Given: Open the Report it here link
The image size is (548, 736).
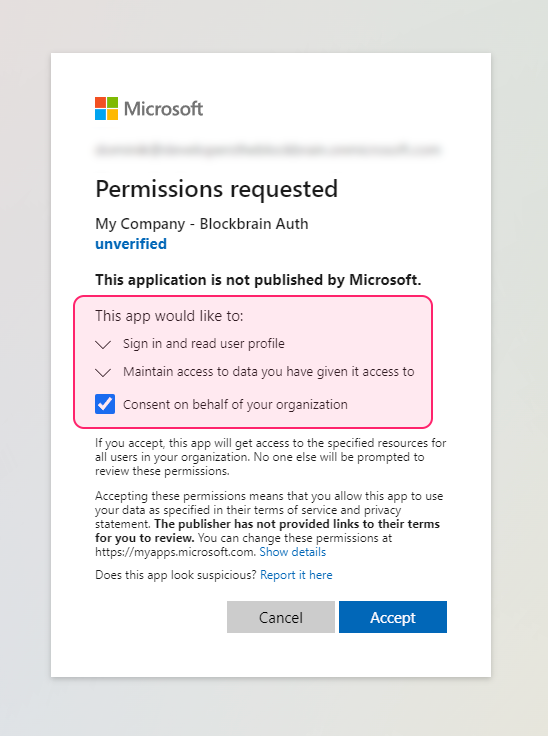Looking at the screenshot, I should click(296, 575).
